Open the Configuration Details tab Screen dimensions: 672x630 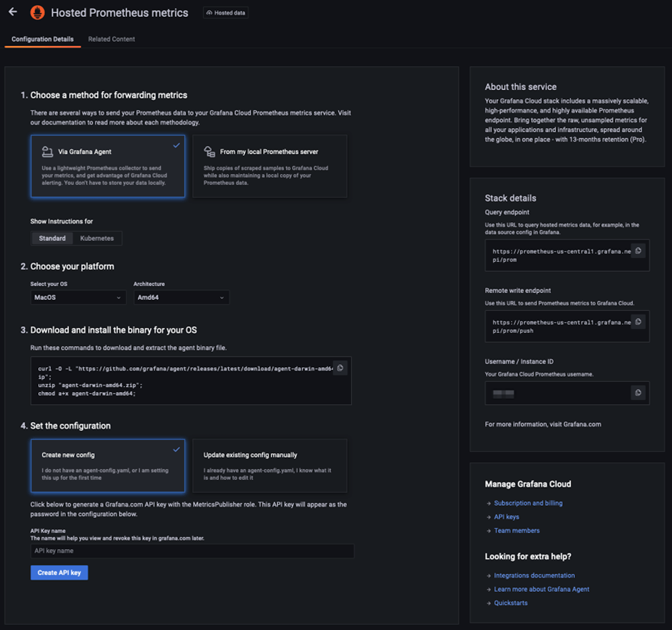click(x=42, y=39)
